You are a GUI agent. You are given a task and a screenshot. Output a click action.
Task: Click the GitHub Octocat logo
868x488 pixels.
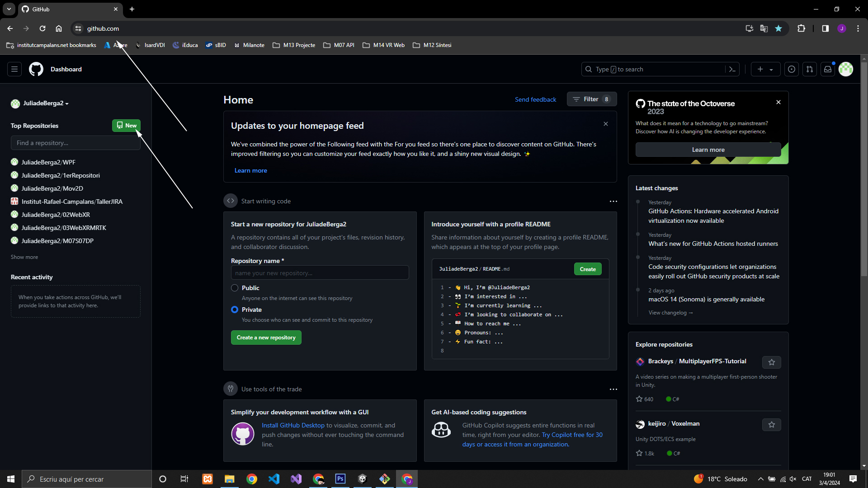(x=36, y=69)
